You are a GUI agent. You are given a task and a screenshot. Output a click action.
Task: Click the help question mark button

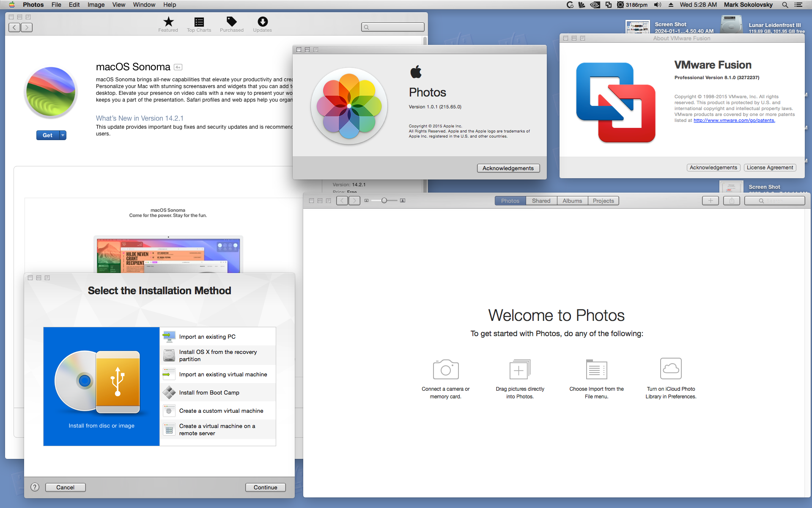pyautogui.click(x=35, y=487)
